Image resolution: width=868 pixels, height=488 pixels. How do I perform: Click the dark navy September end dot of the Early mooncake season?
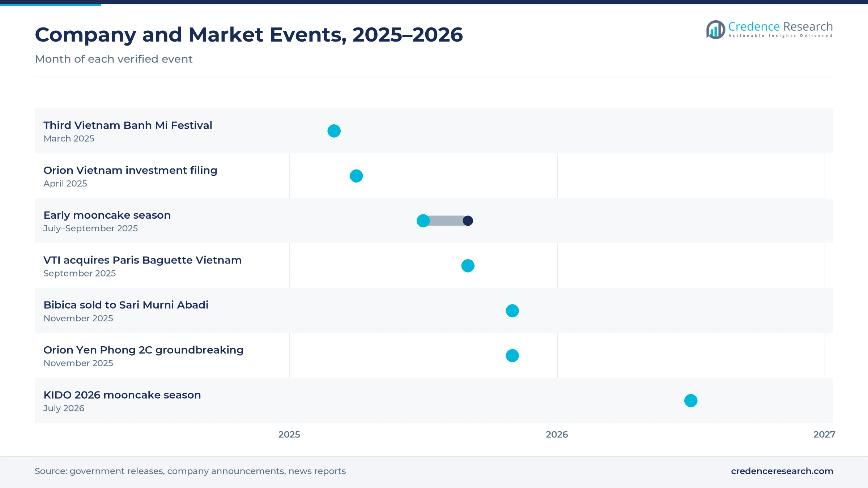point(468,221)
